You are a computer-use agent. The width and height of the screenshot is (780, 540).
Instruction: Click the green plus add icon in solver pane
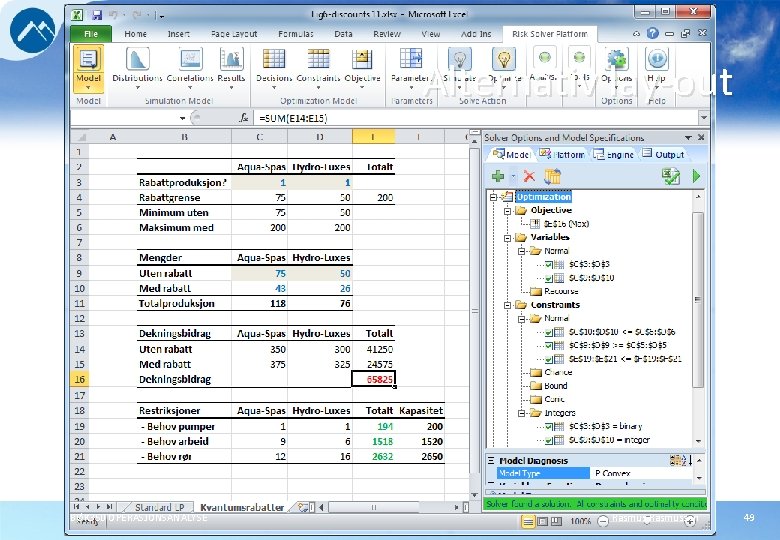coord(497,176)
